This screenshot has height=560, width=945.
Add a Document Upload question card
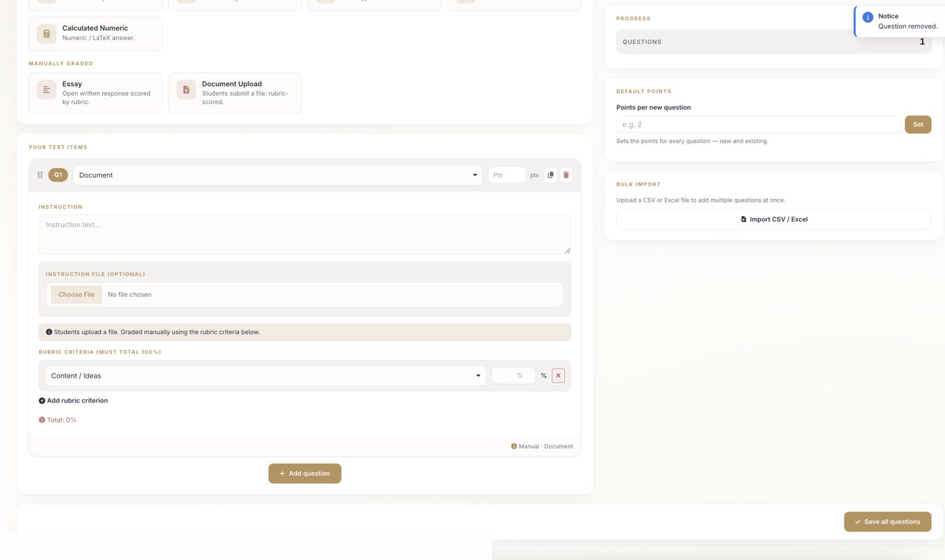(235, 93)
